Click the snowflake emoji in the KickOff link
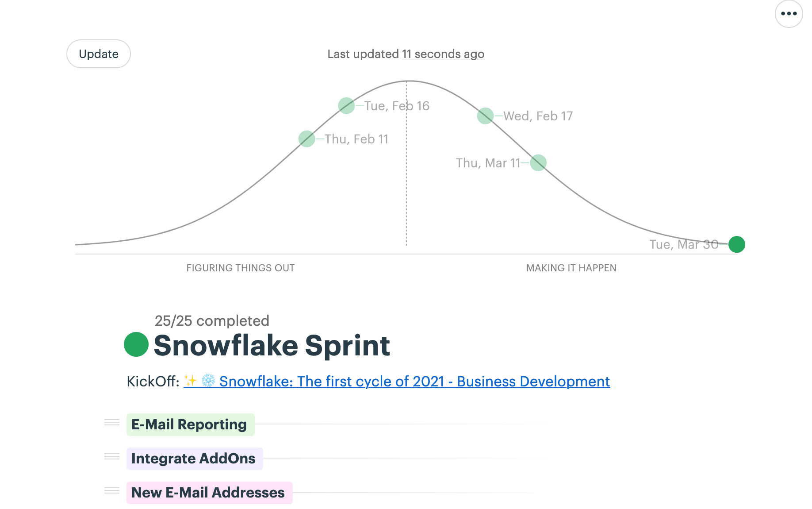The width and height of the screenshot is (812, 509). pos(208,381)
